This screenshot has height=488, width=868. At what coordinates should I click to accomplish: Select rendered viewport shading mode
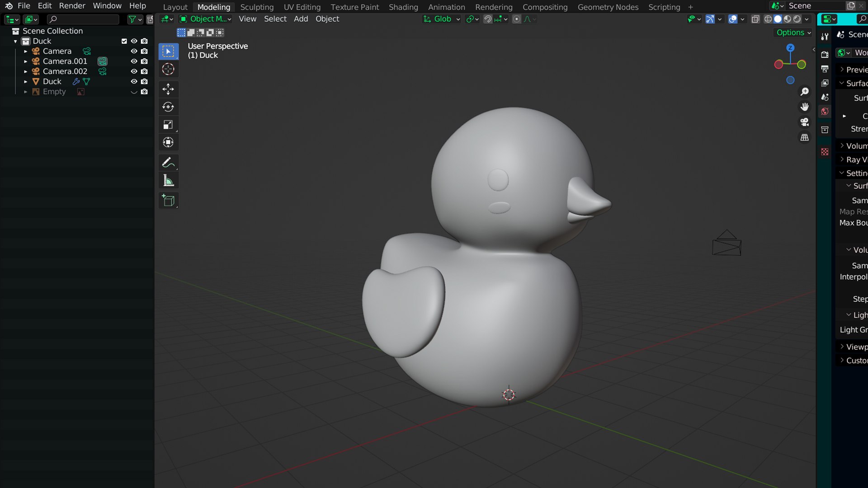coord(797,19)
